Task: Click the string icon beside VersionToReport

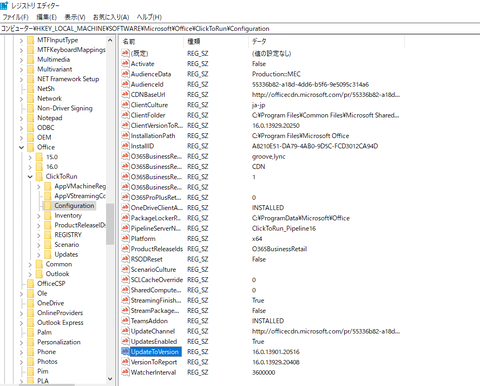Action: pyautogui.click(x=125, y=362)
